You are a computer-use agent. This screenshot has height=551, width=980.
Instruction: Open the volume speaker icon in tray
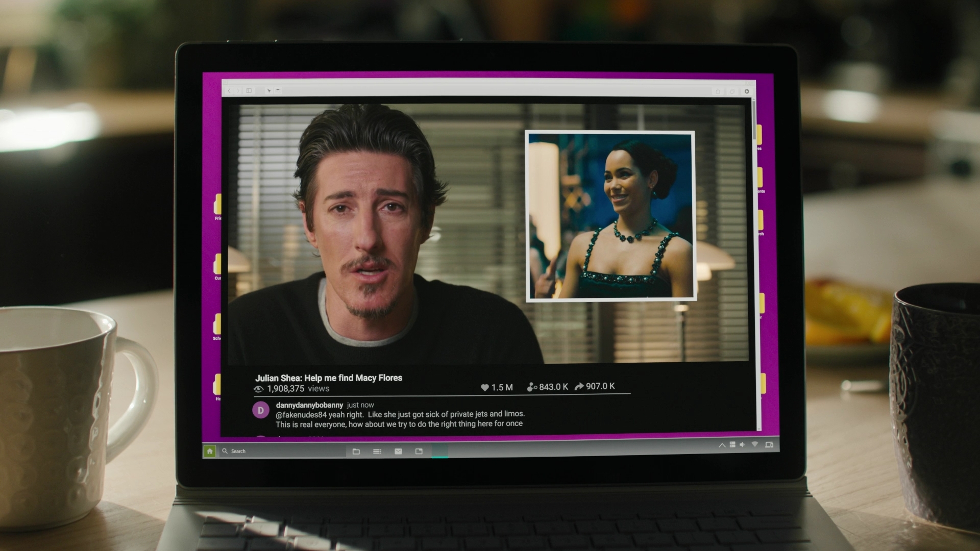pos(743,445)
